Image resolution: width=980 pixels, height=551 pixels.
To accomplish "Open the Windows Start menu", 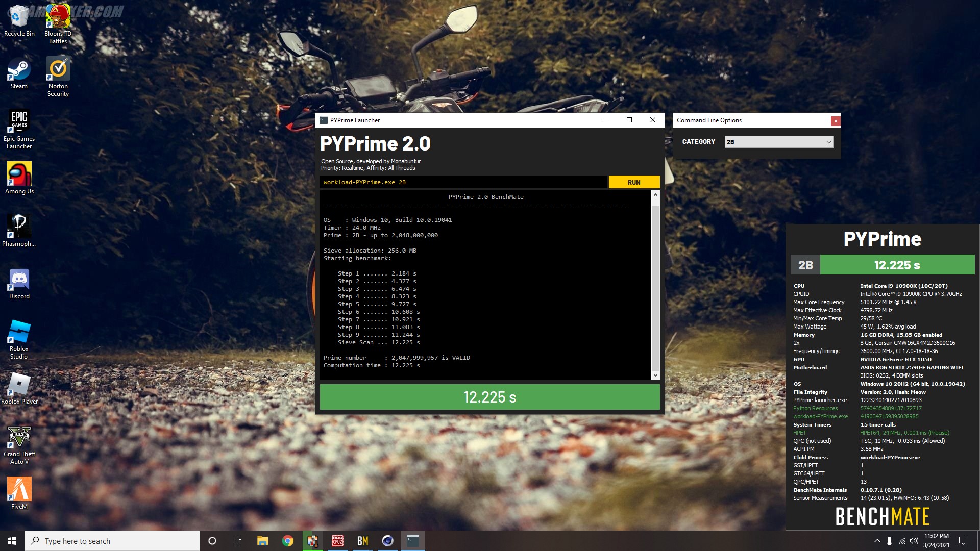I will (x=12, y=541).
